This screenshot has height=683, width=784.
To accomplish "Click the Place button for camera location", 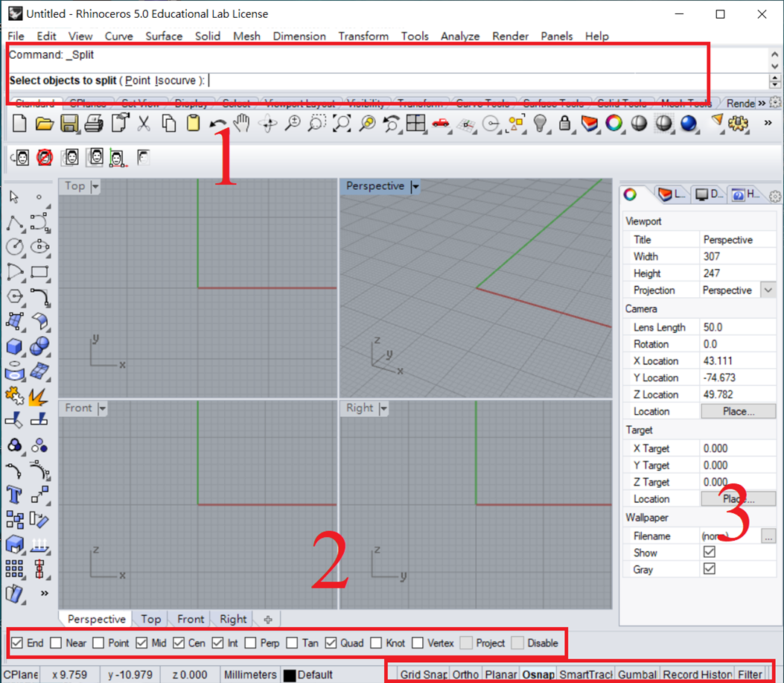I will [x=738, y=411].
